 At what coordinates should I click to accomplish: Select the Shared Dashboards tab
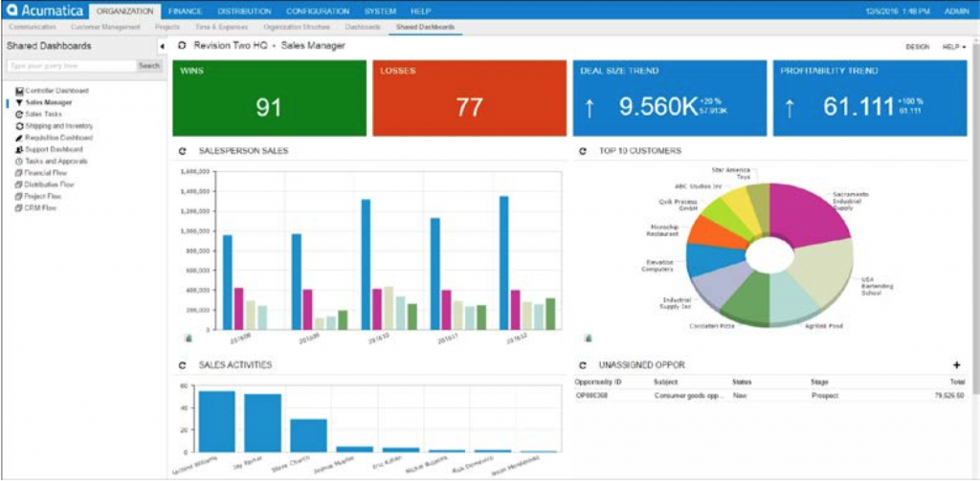pyautogui.click(x=425, y=28)
